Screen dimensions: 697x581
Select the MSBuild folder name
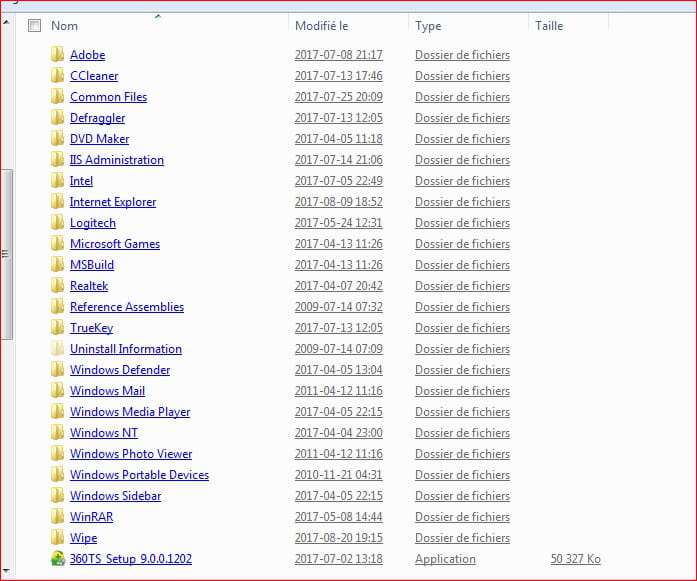coord(92,264)
